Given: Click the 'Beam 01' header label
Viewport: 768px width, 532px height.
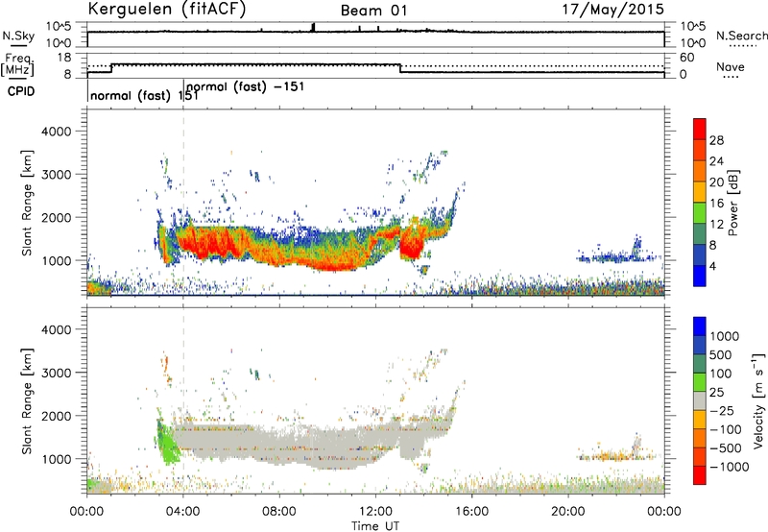Looking at the screenshot, I should pyautogui.click(x=374, y=11).
